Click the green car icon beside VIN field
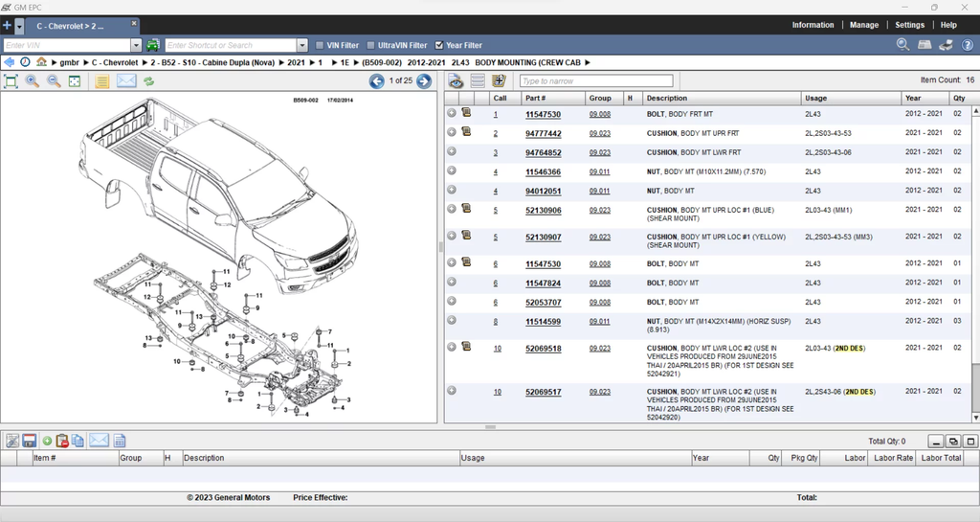980x522 pixels. tap(153, 45)
